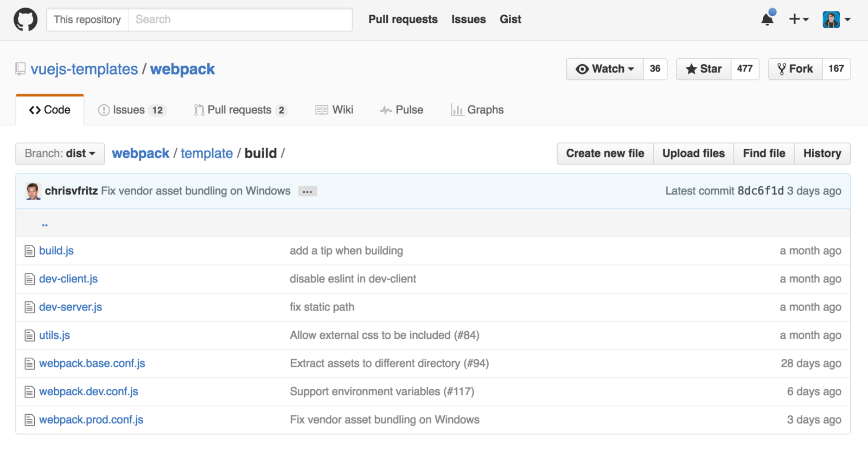Click the This repository search scope label

pos(87,20)
